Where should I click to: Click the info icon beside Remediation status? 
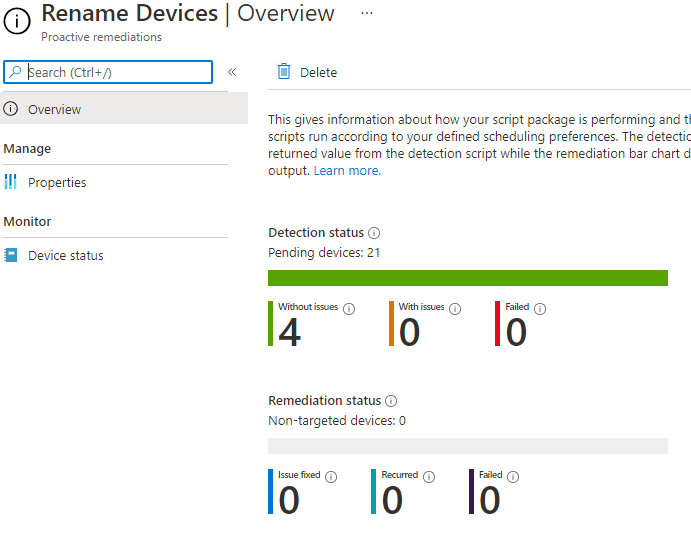[x=391, y=401]
